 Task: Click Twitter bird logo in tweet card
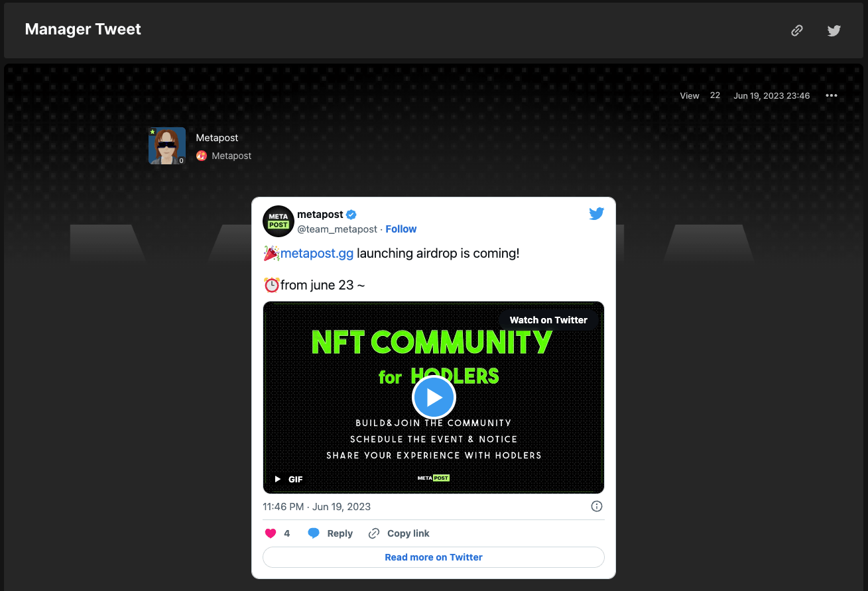pyautogui.click(x=597, y=213)
